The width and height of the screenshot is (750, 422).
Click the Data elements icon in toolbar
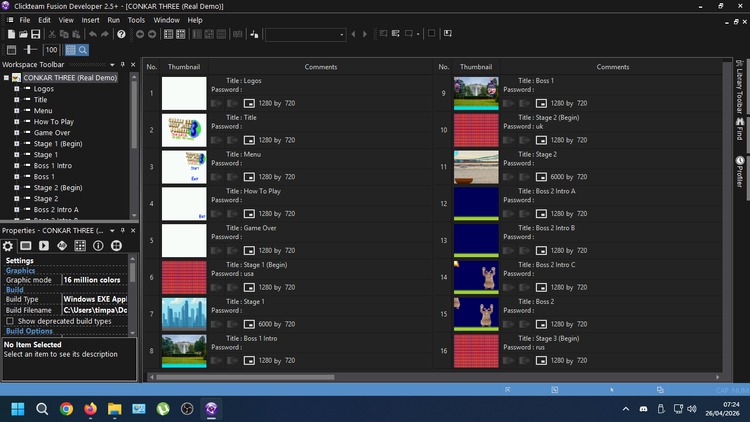click(254, 34)
